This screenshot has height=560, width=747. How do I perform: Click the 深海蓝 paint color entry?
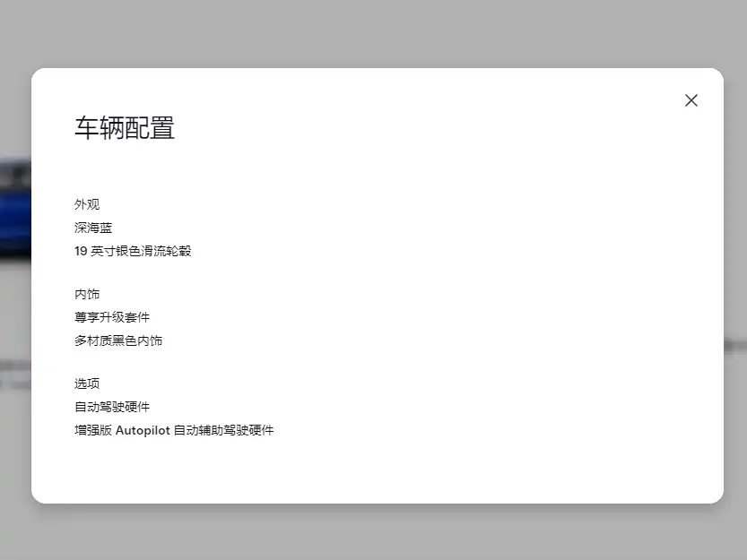click(x=93, y=228)
